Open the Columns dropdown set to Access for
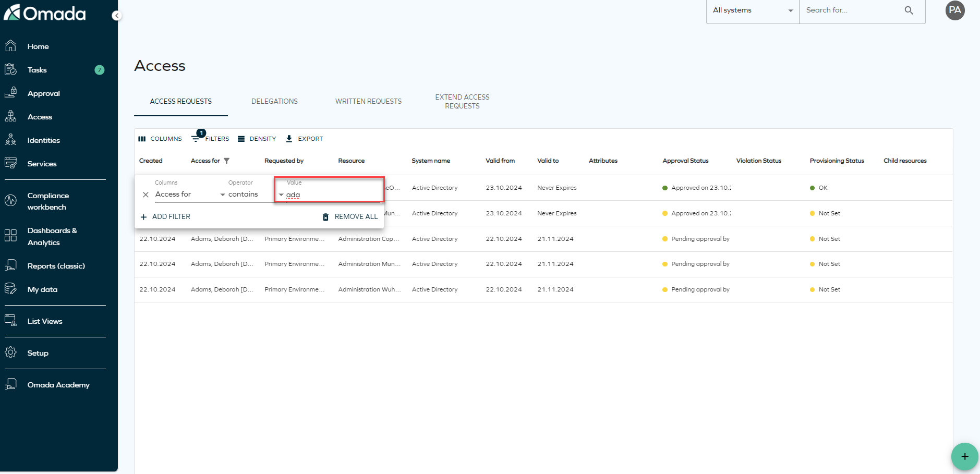 point(190,194)
